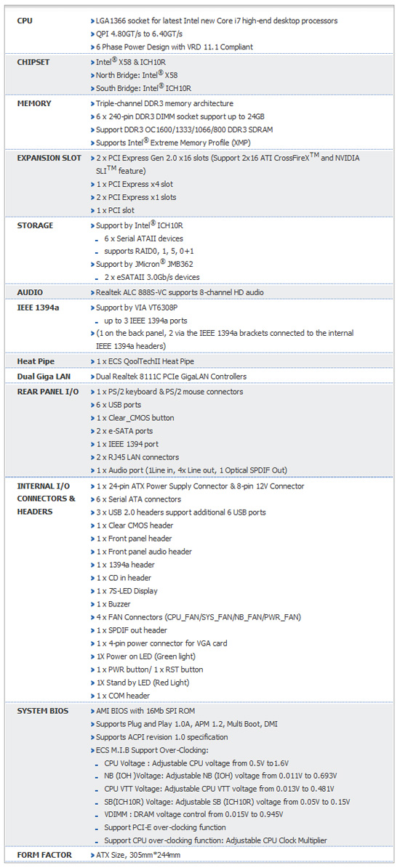This screenshot has height=868, width=400.
Task: Click '1 x Clear CMOS header' line
Action: (135, 526)
